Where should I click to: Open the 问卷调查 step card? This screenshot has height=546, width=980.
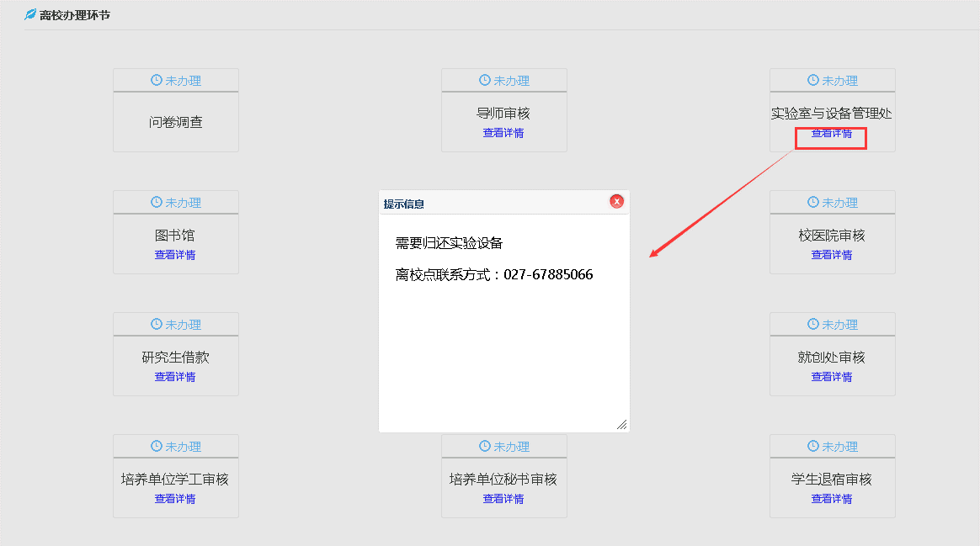click(176, 122)
